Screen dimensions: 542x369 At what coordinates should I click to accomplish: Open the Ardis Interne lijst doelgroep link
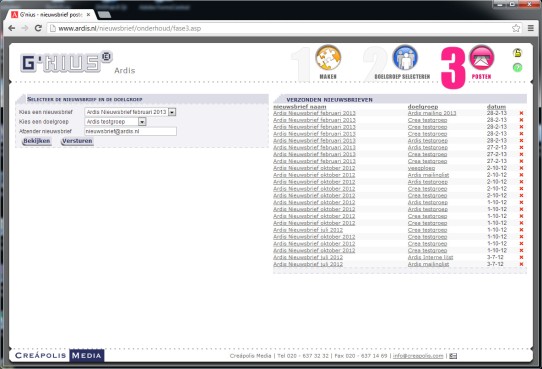[x=430, y=257]
